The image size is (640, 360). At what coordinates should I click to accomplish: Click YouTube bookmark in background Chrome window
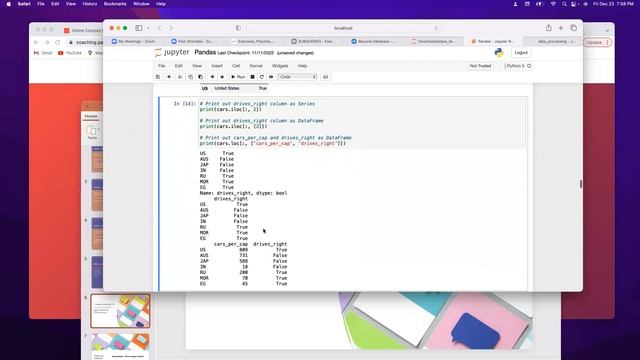point(70,53)
